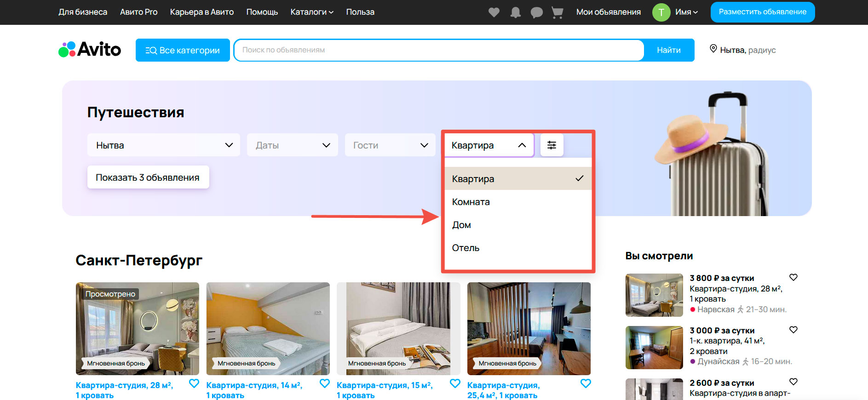Screen dimensions: 868x400
Task: Click 2 600 ₽ за сутки price text
Action: (x=722, y=383)
